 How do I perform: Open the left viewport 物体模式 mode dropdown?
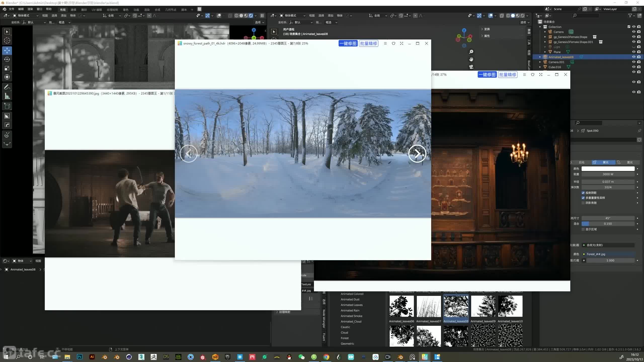point(26,16)
